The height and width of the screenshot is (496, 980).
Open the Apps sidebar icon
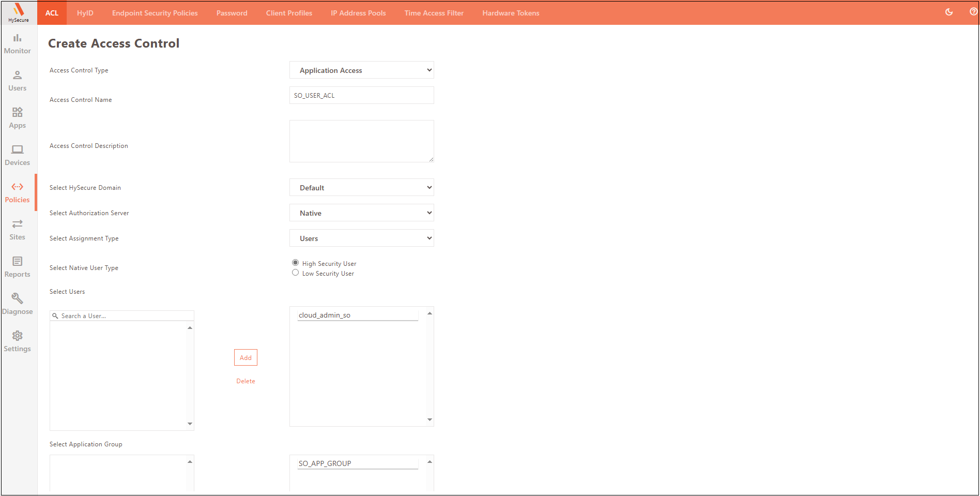pyautogui.click(x=18, y=118)
